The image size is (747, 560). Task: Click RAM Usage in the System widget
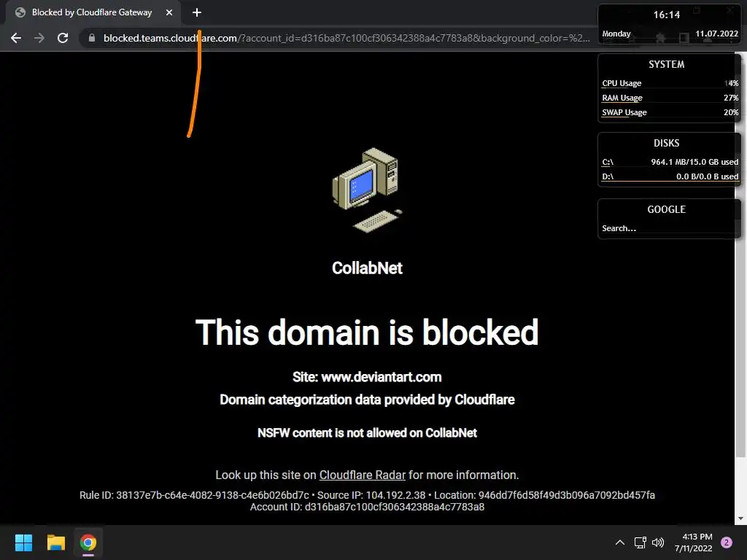[x=670, y=98]
